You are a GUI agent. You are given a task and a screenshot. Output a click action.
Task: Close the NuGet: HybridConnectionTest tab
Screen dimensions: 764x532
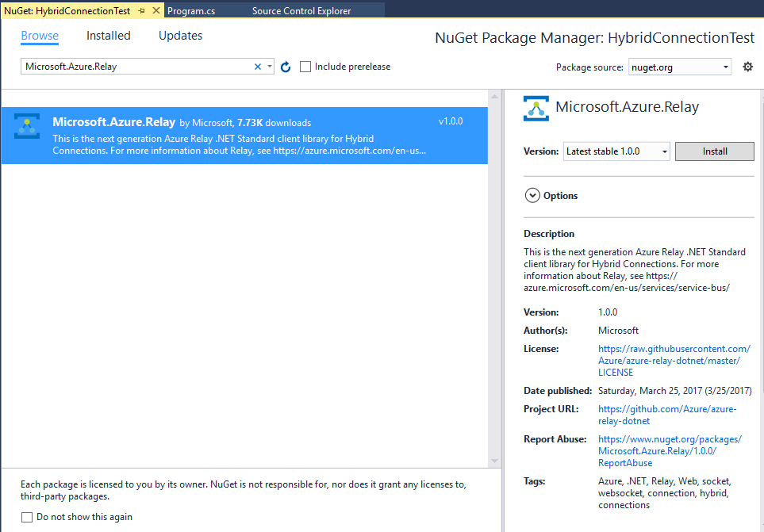point(155,11)
